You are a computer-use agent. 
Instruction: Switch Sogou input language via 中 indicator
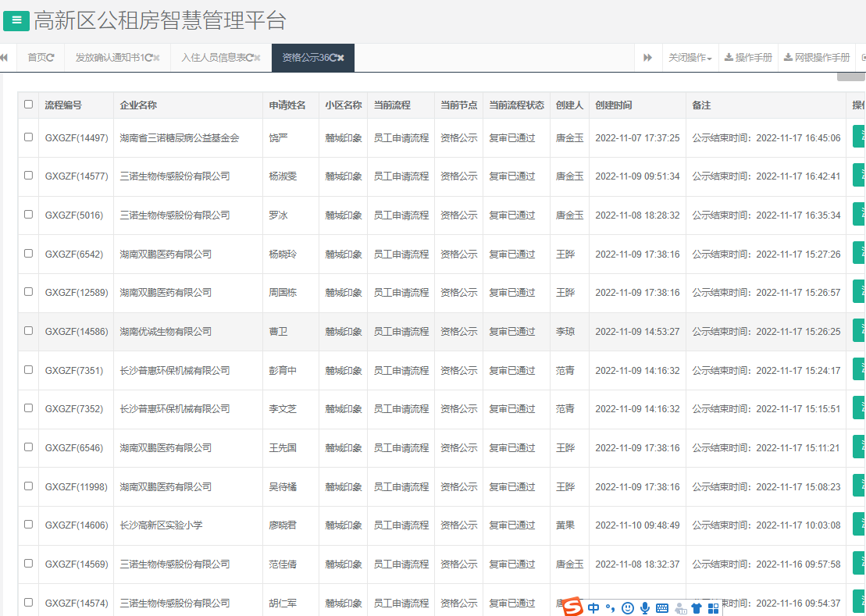pyautogui.click(x=594, y=607)
